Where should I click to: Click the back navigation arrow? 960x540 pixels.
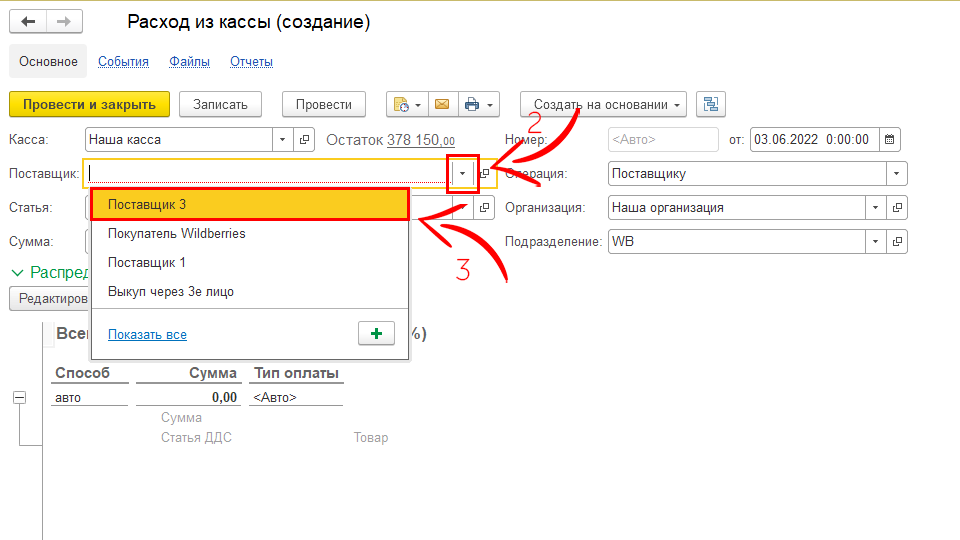(x=28, y=22)
